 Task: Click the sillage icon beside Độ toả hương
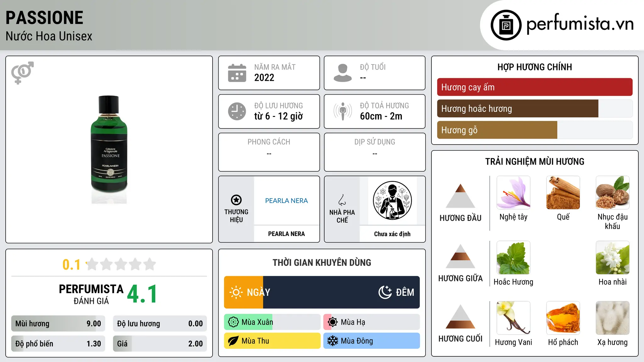click(x=343, y=111)
